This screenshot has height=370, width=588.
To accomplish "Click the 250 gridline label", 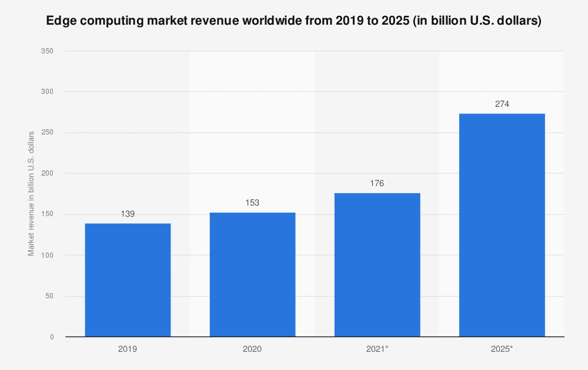I will click(x=47, y=132).
